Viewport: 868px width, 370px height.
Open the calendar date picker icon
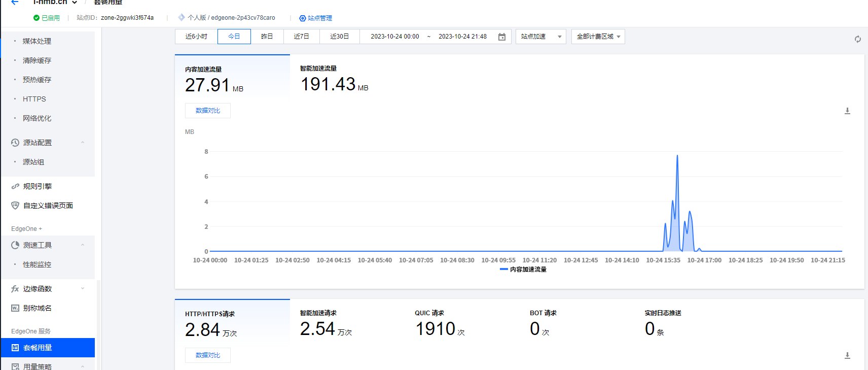click(x=501, y=37)
